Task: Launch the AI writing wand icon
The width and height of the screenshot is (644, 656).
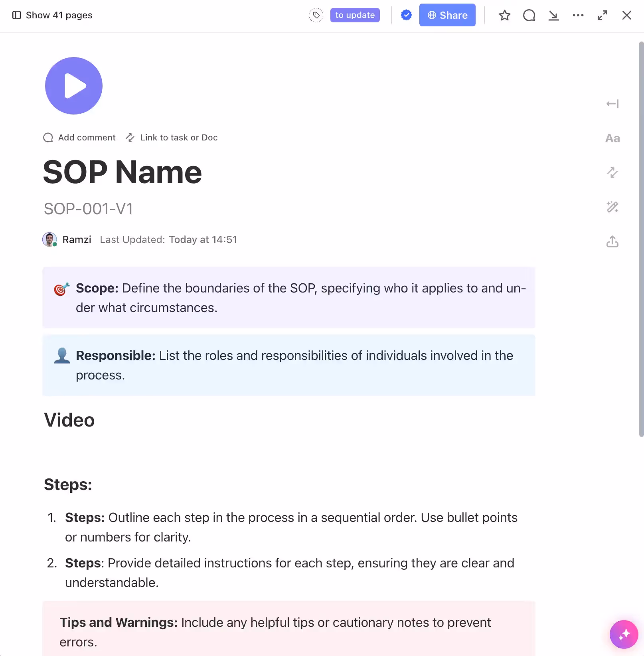Action: coord(612,207)
